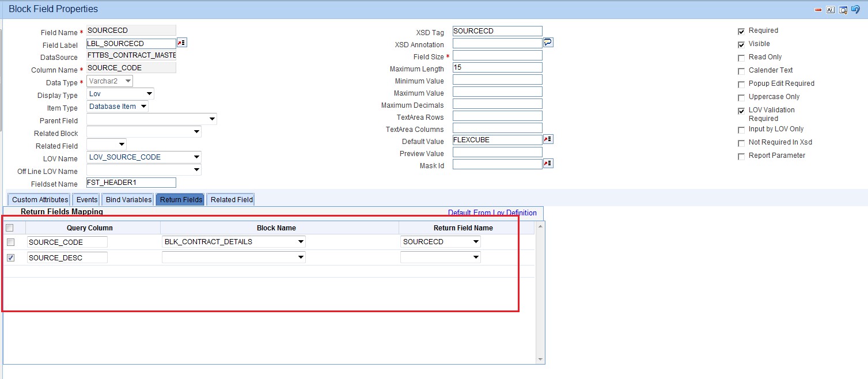Open Item Type Database Item dropdown
This screenshot has width=868, height=379.
(117, 106)
